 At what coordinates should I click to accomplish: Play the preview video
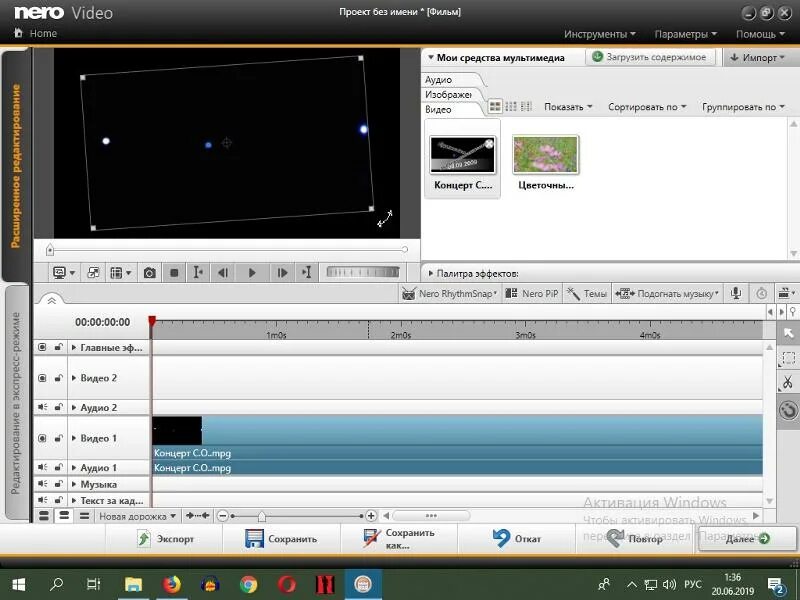point(252,273)
